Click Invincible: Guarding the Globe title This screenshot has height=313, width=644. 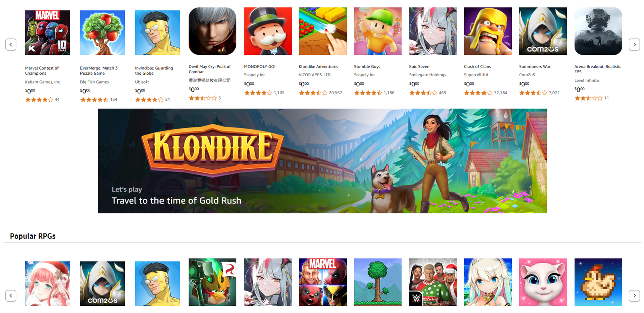pyautogui.click(x=154, y=71)
